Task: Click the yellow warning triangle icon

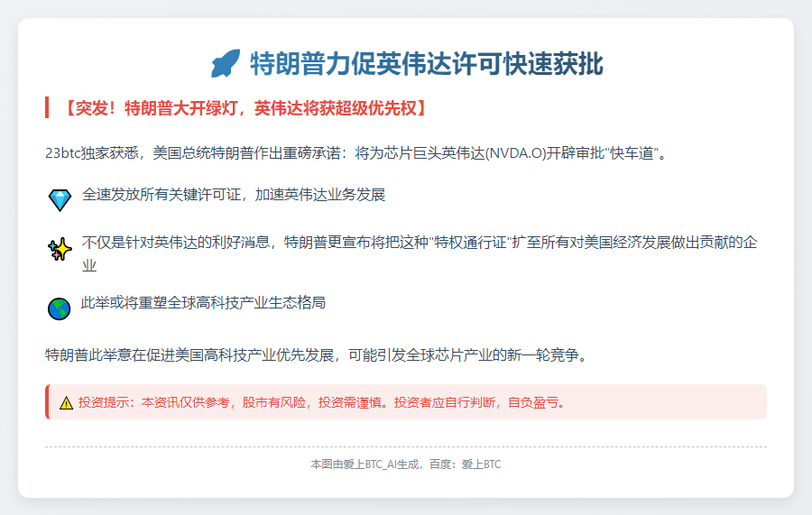Action: click(66, 402)
